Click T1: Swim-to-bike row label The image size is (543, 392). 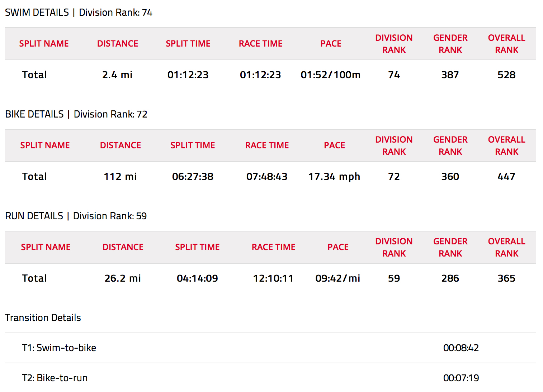pos(59,348)
